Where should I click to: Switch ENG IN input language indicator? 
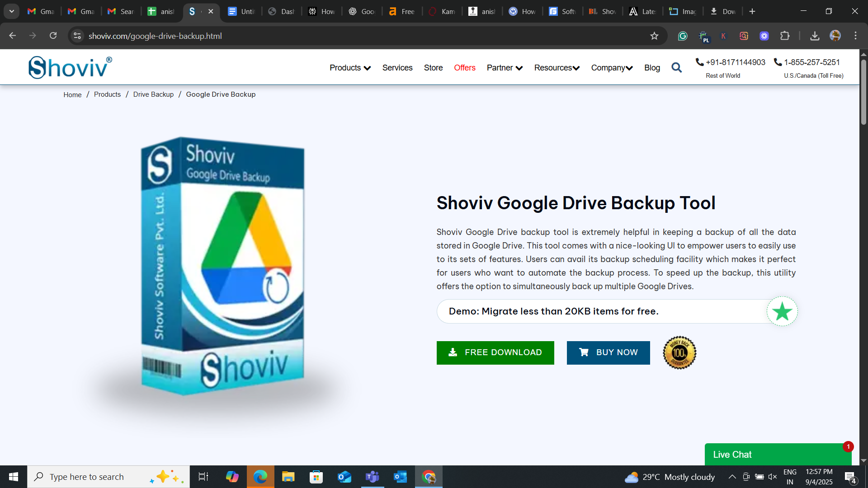click(790, 477)
